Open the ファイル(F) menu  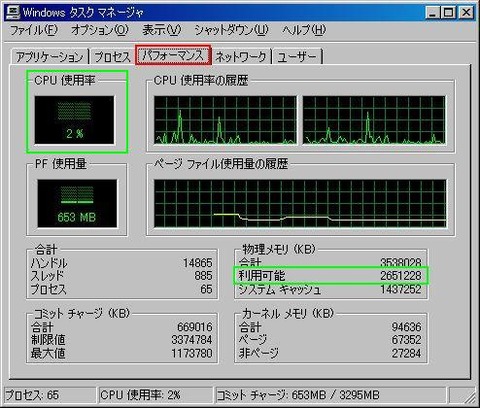34,30
